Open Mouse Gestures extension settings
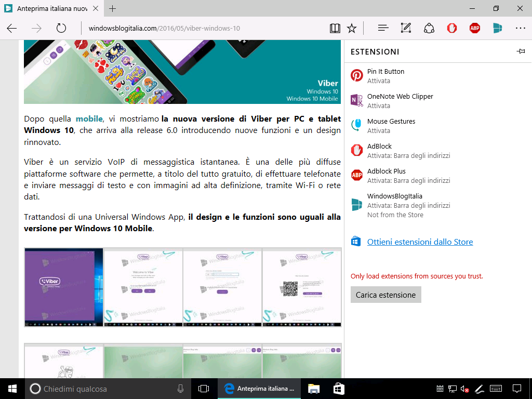532x399 pixels. (x=437, y=126)
